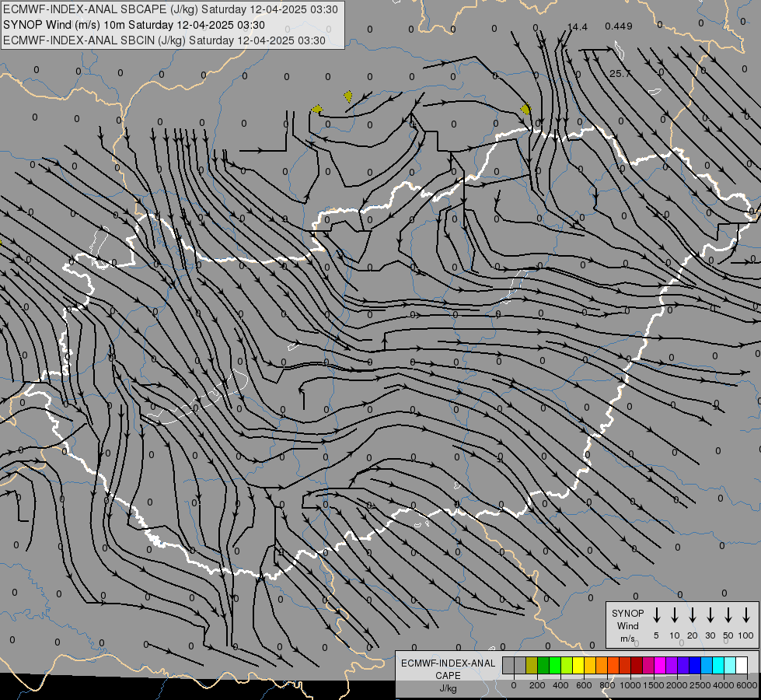Click the 14.4 value on the map
The height and width of the screenshot is (700, 761).
pyautogui.click(x=577, y=26)
